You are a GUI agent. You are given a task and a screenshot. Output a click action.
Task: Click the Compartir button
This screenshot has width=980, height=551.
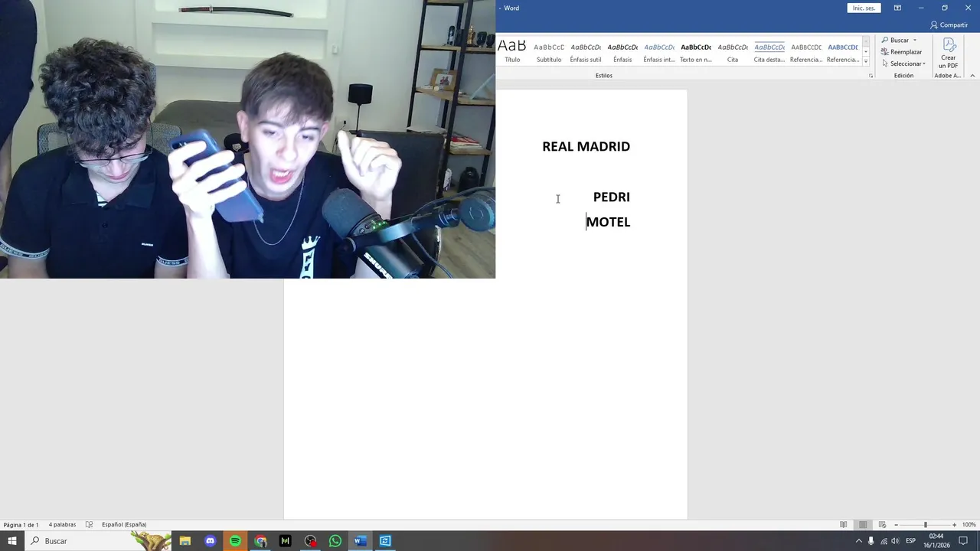[x=949, y=24]
